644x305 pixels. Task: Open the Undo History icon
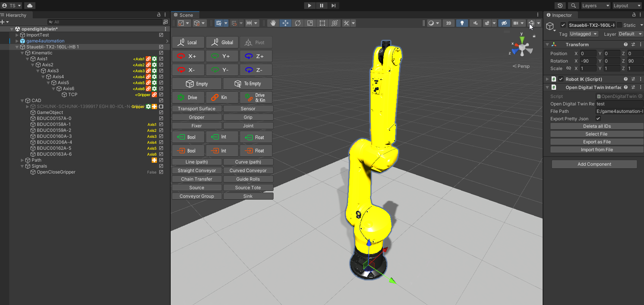(x=560, y=6)
